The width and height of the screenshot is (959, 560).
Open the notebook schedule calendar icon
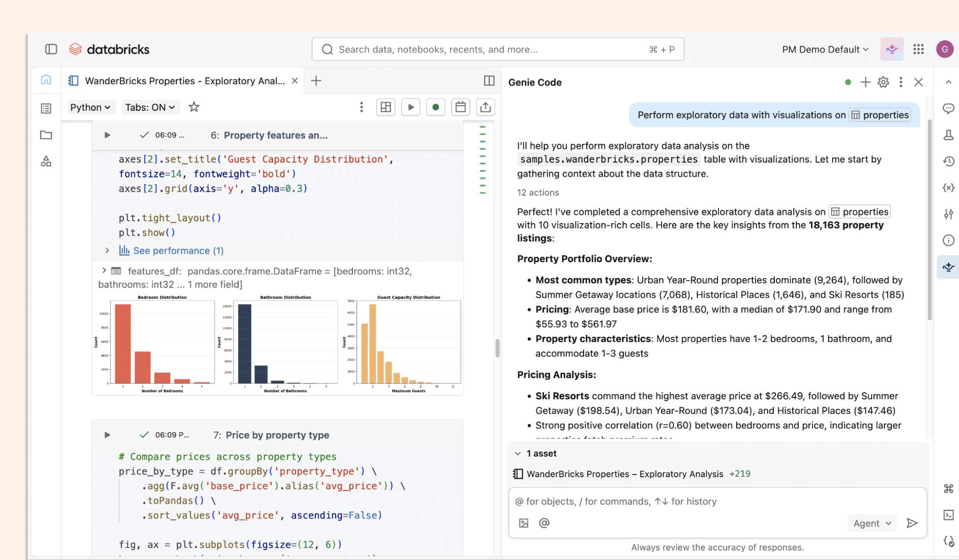(460, 107)
